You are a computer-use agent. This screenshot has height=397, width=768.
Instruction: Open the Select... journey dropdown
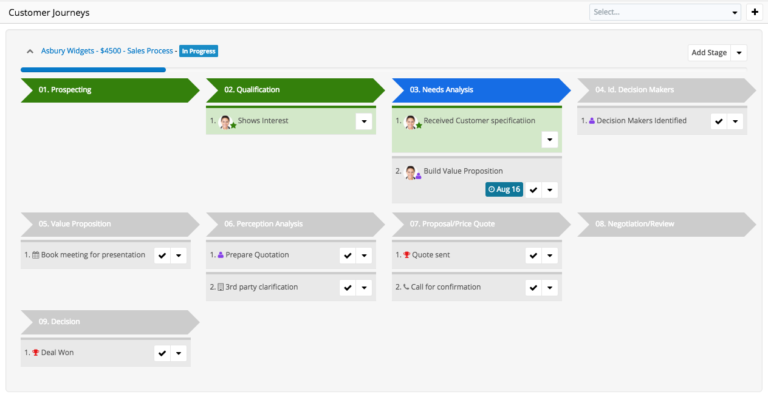(665, 13)
